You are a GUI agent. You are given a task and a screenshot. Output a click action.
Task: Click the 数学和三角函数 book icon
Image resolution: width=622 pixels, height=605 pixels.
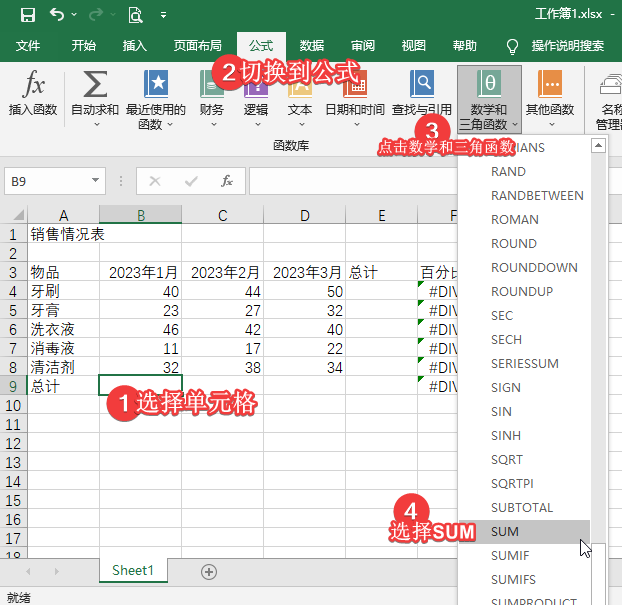click(x=489, y=84)
